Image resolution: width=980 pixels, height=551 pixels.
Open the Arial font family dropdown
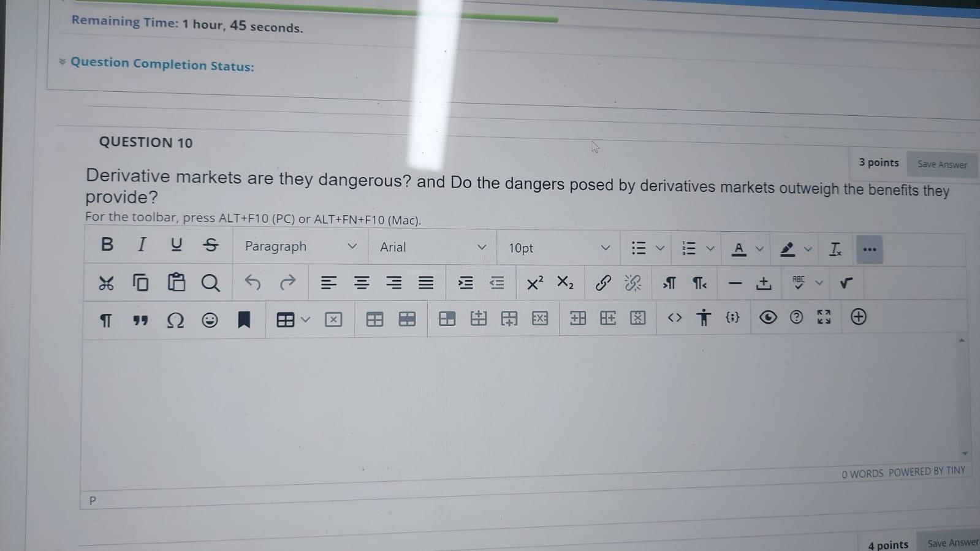pos(433,247)
